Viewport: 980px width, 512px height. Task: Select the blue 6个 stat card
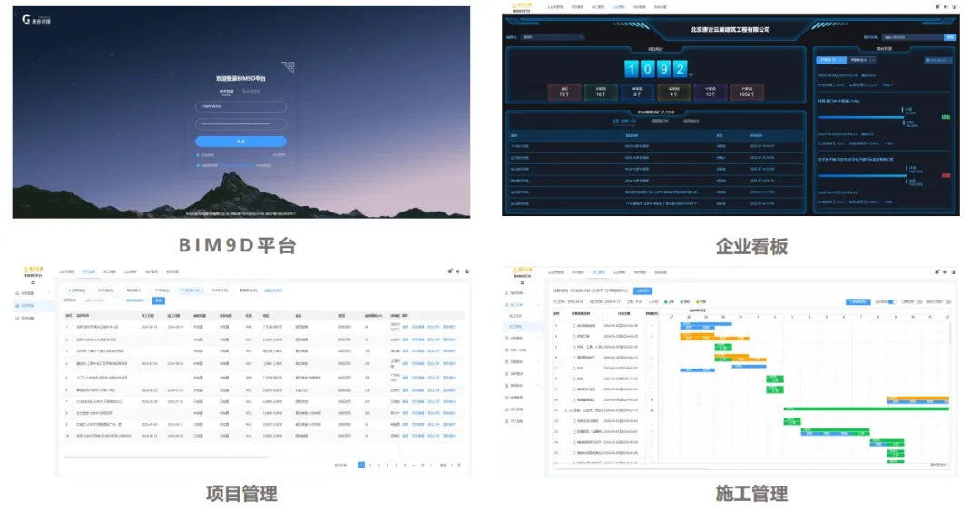pyautogui.click(x=638, y=93)
